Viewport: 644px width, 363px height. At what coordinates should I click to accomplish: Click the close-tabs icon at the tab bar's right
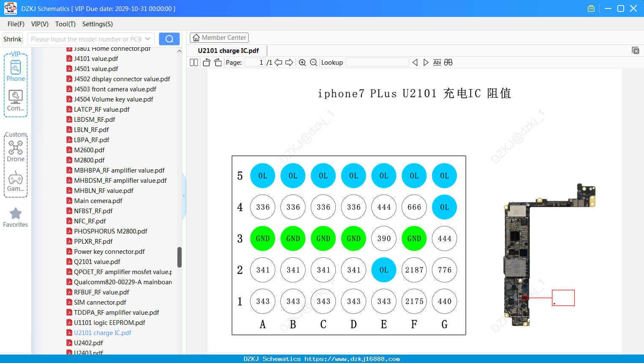(636, 50)
